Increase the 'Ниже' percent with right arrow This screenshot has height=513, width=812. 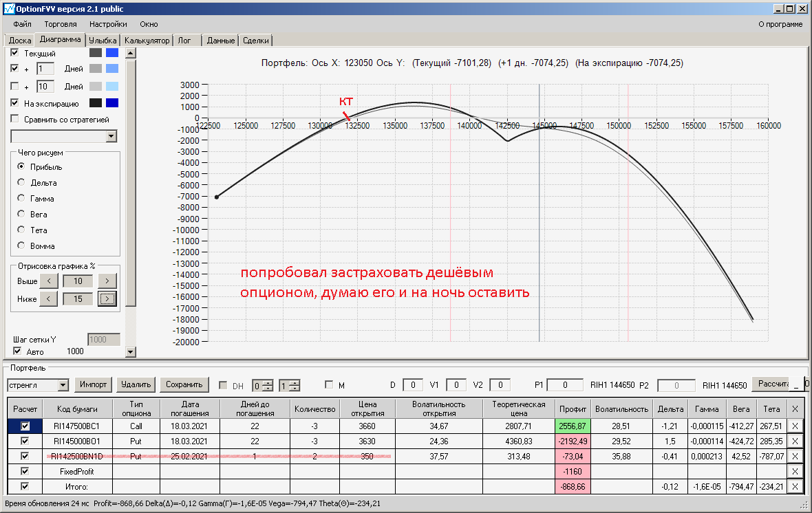click(x=107, y=298)
